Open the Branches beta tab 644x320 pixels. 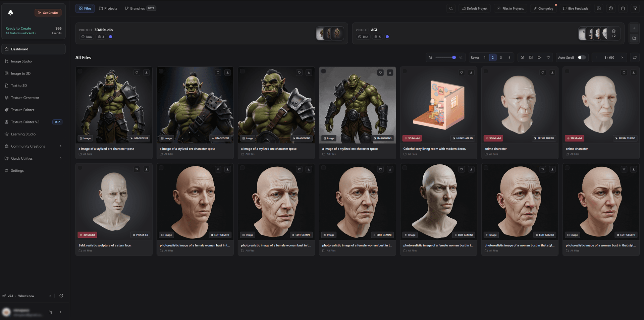coord(137,8)
